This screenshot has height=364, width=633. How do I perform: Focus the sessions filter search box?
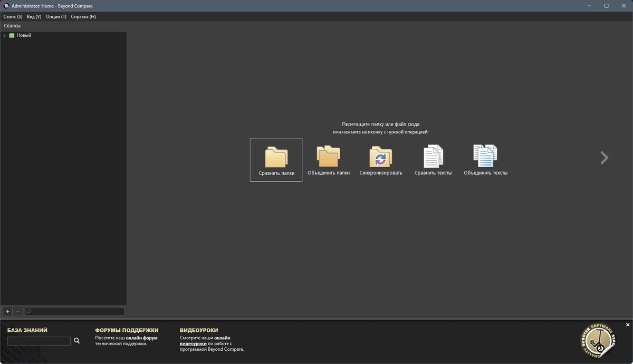[x=74, y=311]
